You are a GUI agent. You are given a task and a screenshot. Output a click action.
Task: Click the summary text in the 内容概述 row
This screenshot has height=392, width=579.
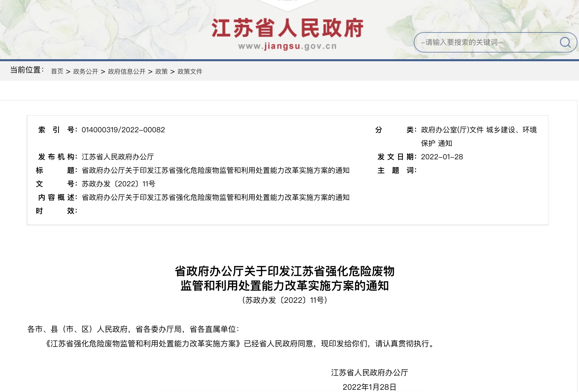[215, 197]
